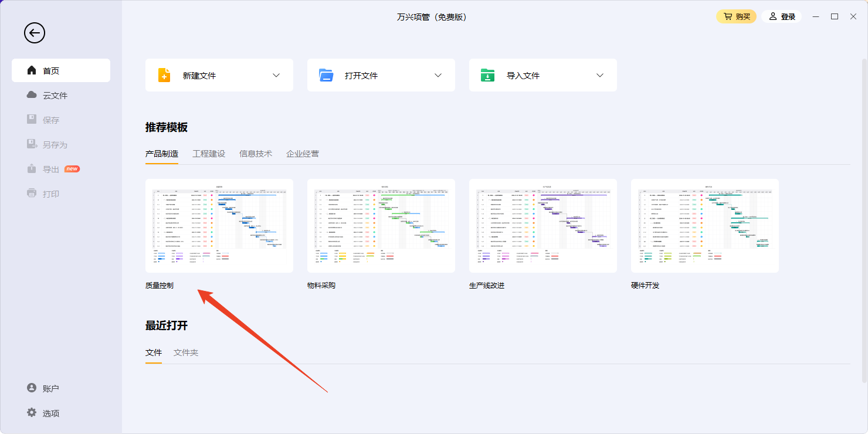Click the new file yellow icon
The width and height of the screenshot is (868, 434).
pos(164,75)
